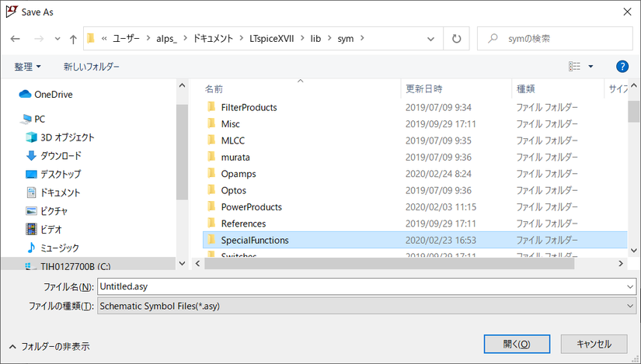Click the file list horizontal scrollbar

388,263
